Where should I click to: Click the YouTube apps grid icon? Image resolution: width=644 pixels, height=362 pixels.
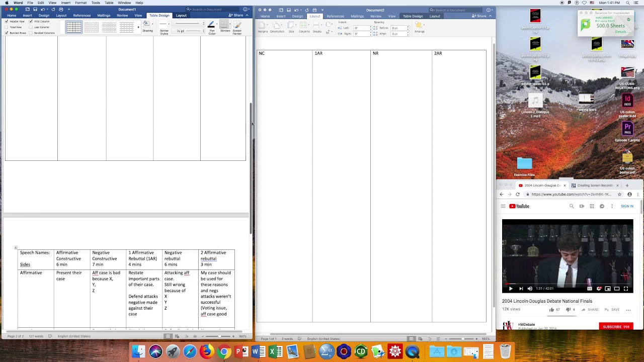[x=592, y=206]
